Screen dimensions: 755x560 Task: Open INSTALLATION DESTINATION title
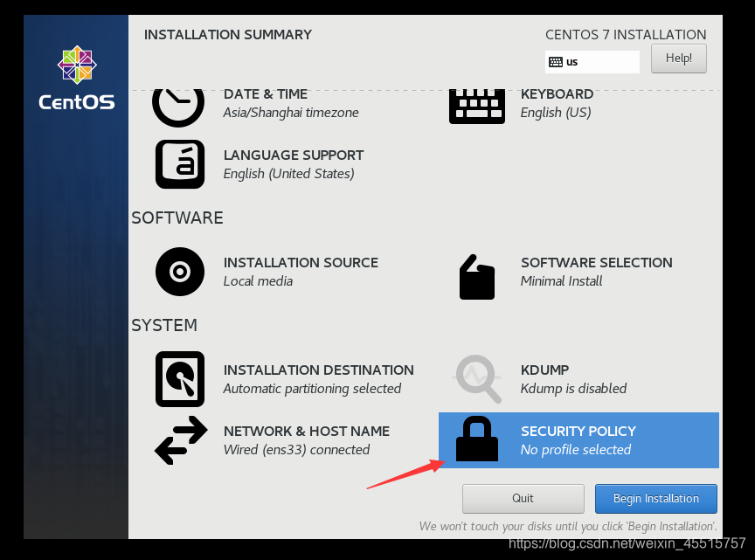319,370
